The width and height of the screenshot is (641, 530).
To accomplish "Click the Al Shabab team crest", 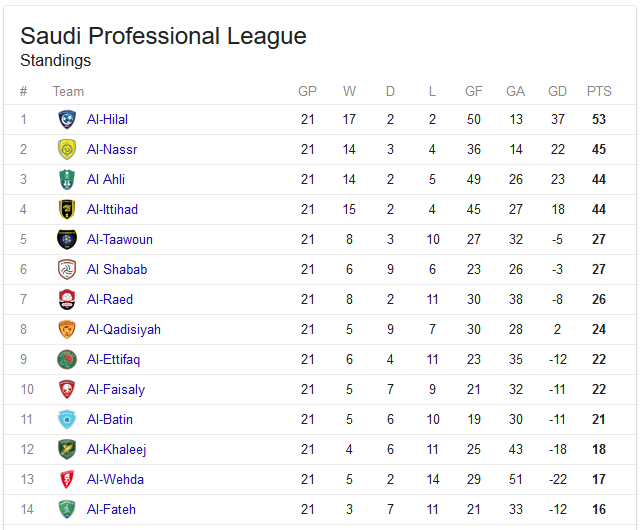I will [67, 269].
